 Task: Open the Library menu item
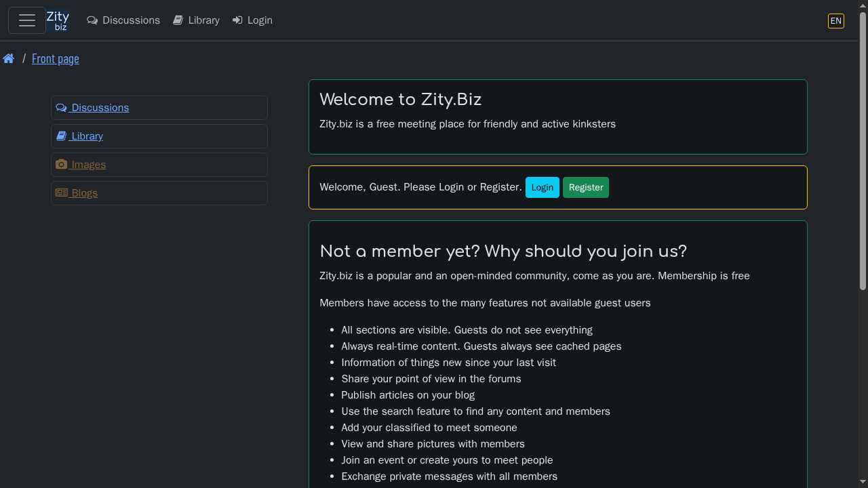coord(203,20)
